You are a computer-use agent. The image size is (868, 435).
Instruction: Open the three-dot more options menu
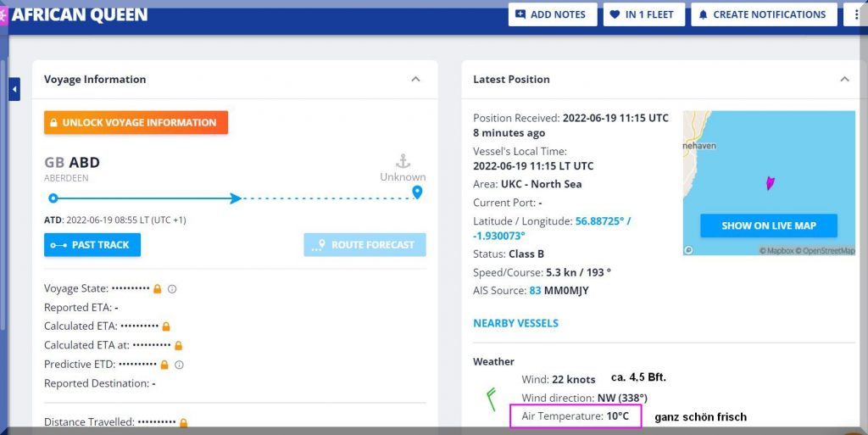coord(857,14)
